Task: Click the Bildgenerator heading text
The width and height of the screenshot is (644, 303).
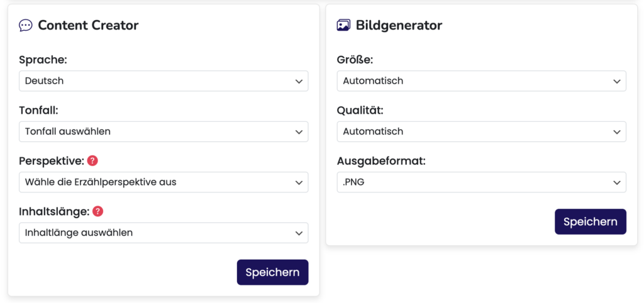Action: [x=399, y=26]
